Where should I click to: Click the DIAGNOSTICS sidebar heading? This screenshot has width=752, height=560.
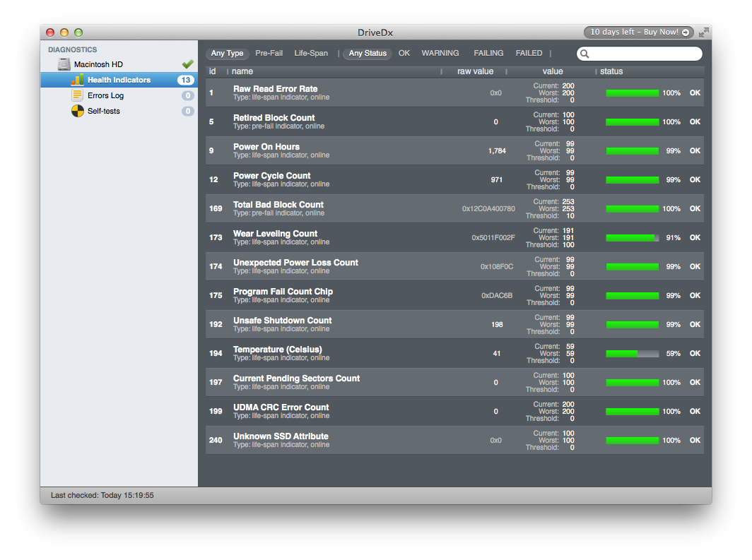click(x=72, y=49)
